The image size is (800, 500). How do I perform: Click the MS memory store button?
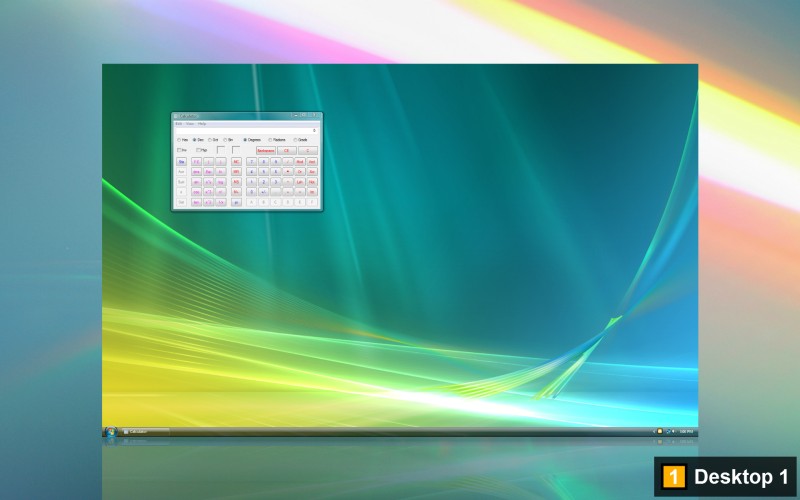tap(236, 182)
